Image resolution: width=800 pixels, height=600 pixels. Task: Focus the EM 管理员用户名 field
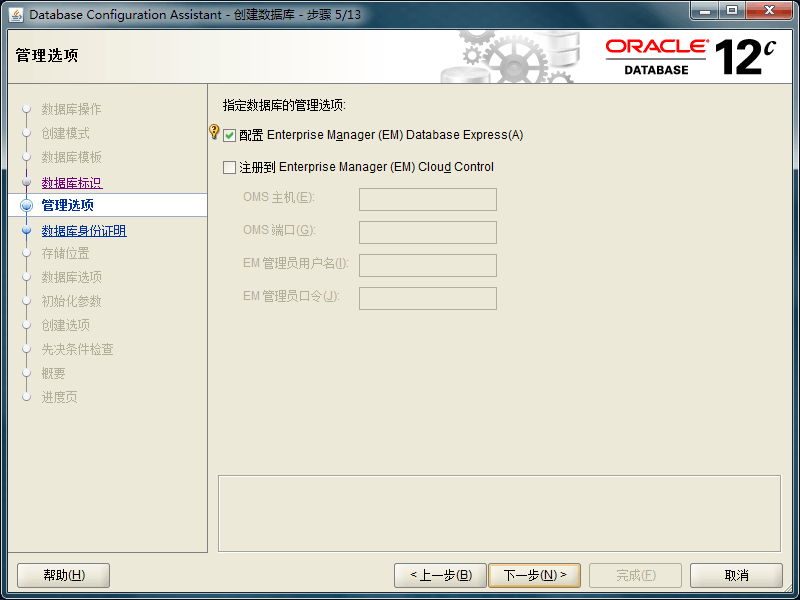[427, 266]
